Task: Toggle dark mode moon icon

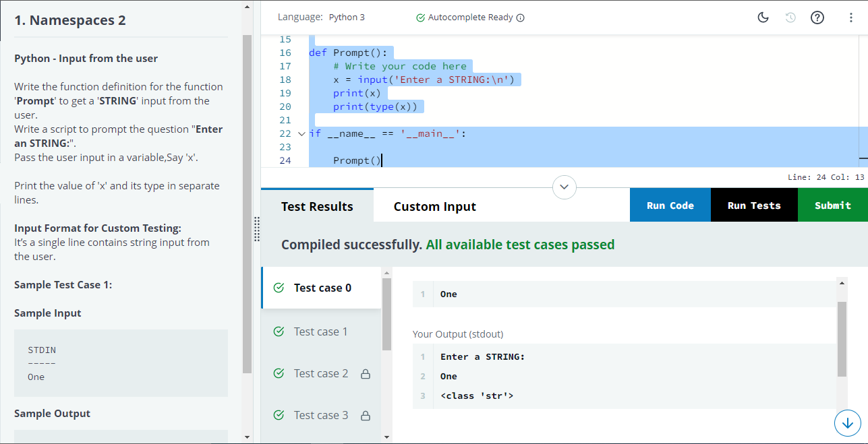Action: 763,18
